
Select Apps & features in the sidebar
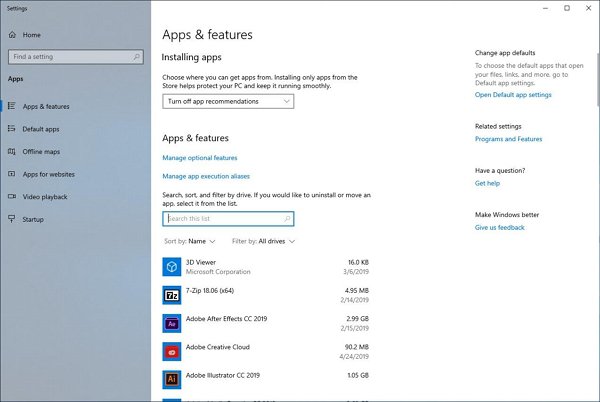pyautogui.click(x=46, y=106)
